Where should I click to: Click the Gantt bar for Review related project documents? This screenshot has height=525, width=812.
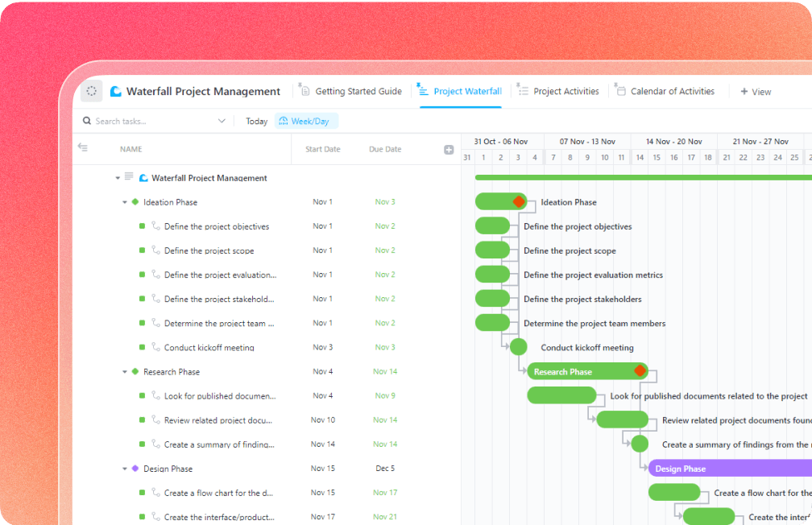622,420
